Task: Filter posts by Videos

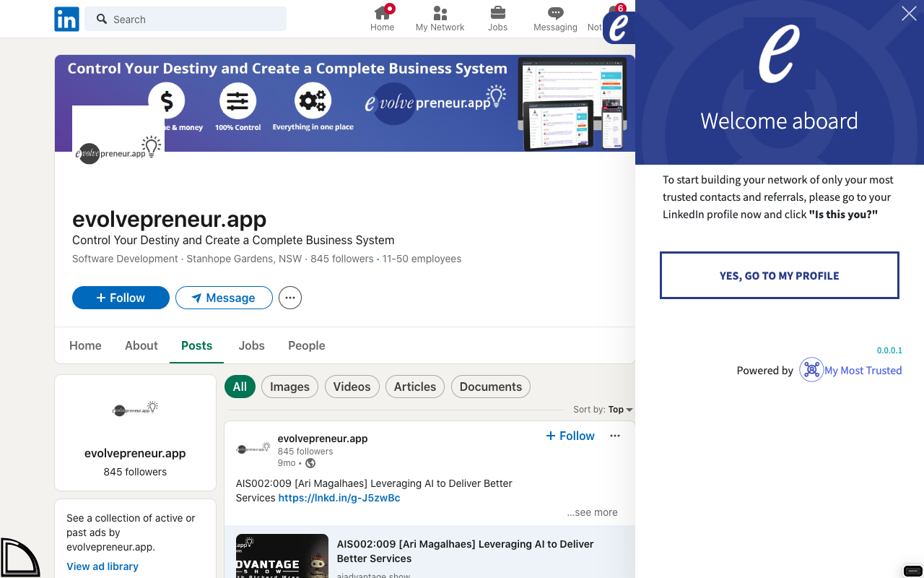Action: point(352,387)
